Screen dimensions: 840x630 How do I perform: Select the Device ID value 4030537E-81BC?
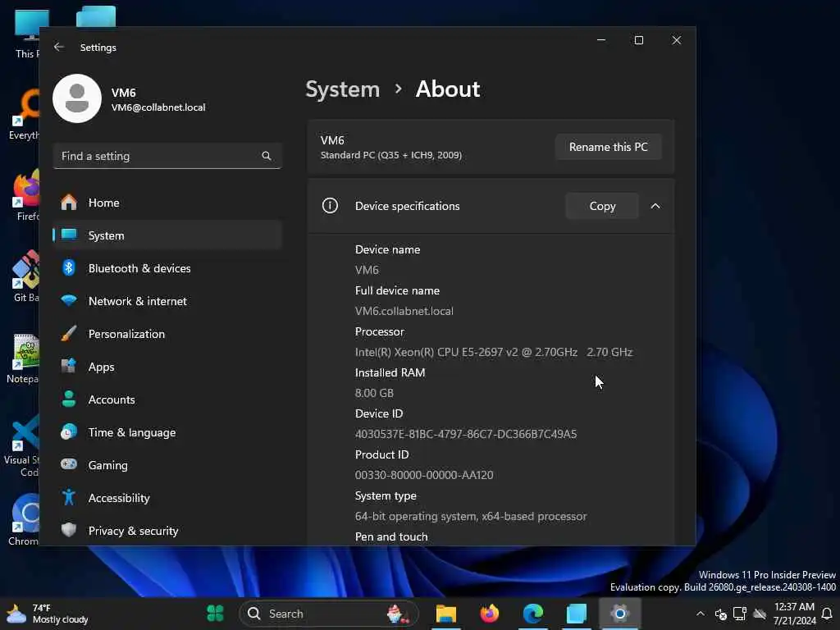click(x=466, y=435)
